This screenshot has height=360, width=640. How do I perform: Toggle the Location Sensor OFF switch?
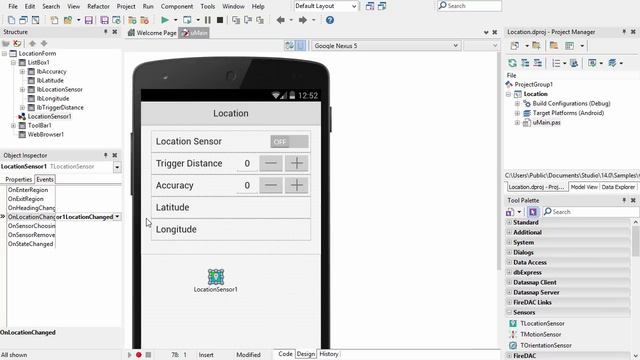tap(289, 142)
